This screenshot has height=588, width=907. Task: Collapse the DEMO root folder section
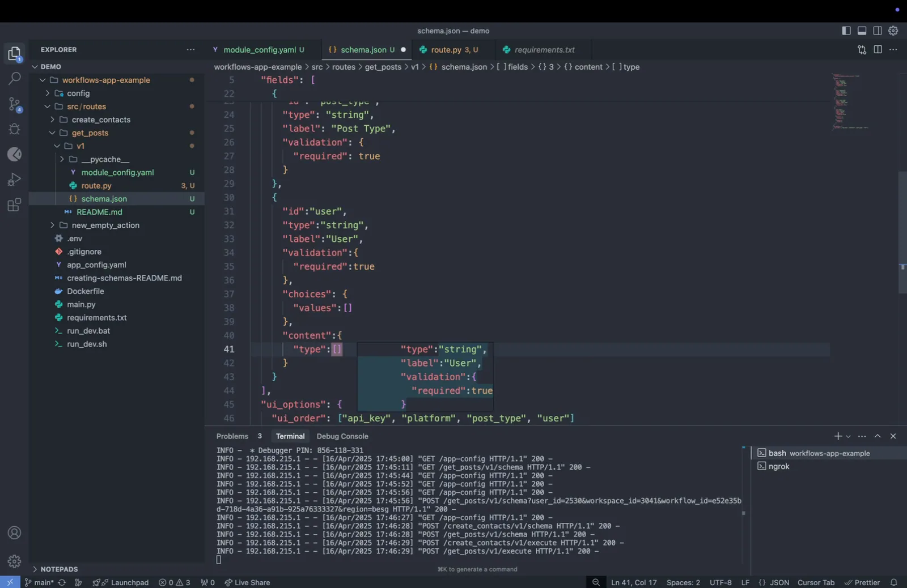(117, 67)
